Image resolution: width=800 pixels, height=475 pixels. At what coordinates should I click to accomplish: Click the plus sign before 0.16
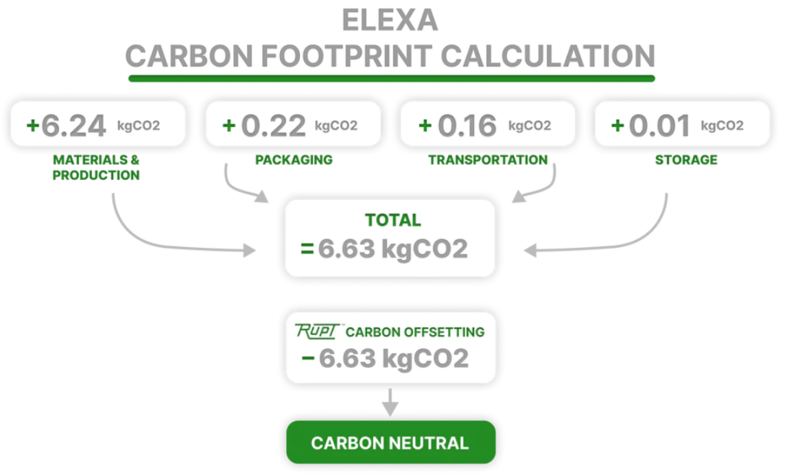[424, 126]
